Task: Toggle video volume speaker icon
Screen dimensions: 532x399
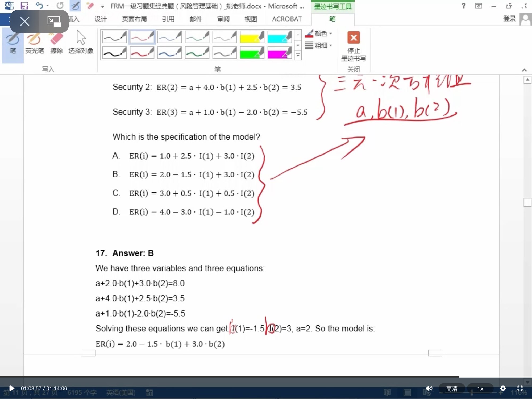Action: pyautogui.click(x=429, y=388)
